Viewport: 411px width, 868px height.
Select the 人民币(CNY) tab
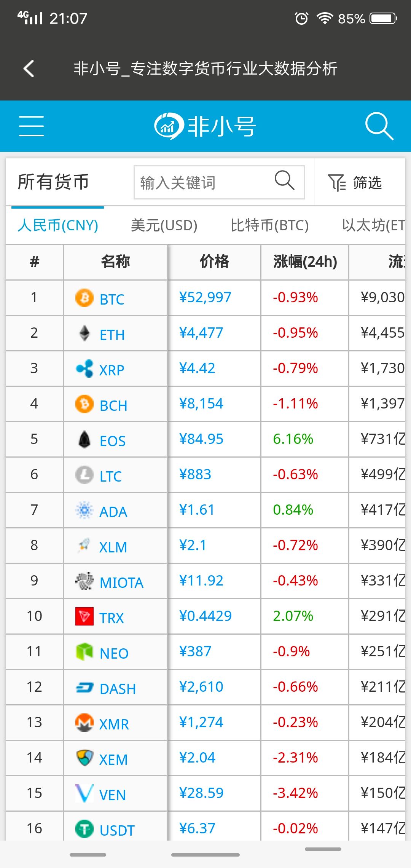coord(58,225)
